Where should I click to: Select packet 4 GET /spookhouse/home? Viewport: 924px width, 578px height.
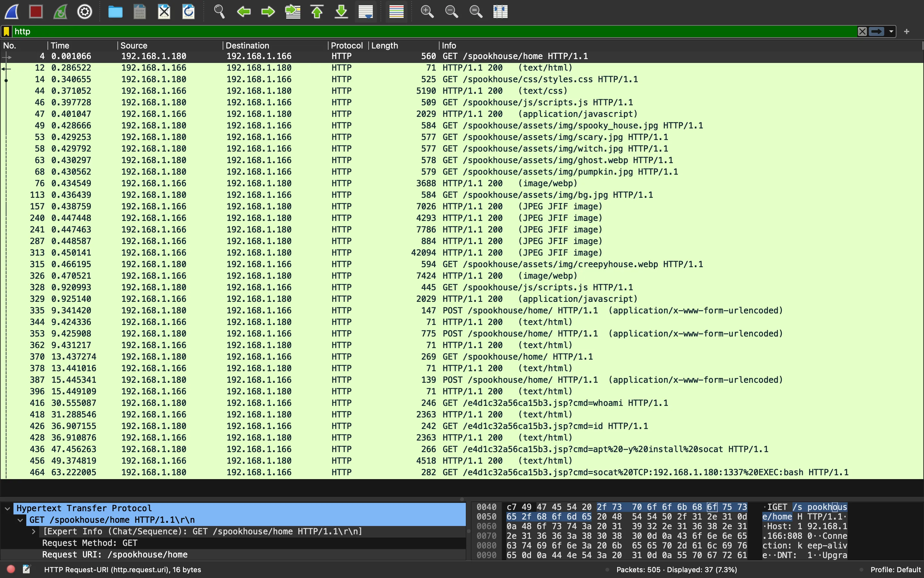[462, 56]
